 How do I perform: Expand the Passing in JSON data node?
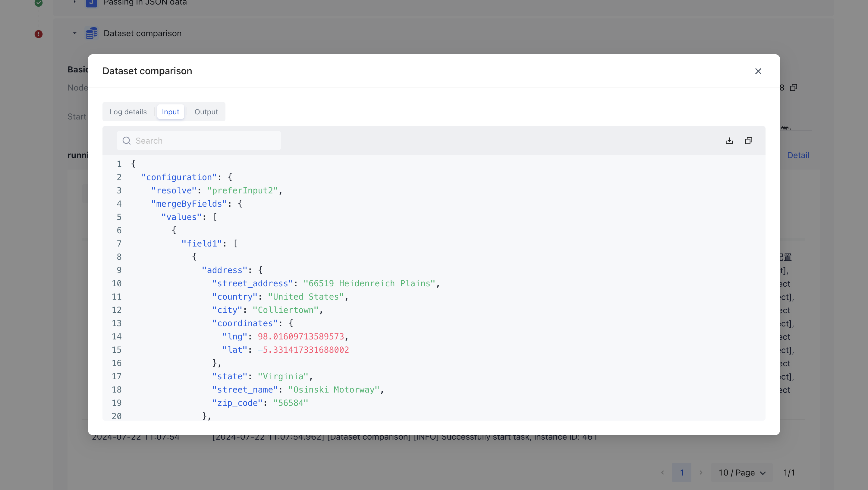tap(74, 2)
